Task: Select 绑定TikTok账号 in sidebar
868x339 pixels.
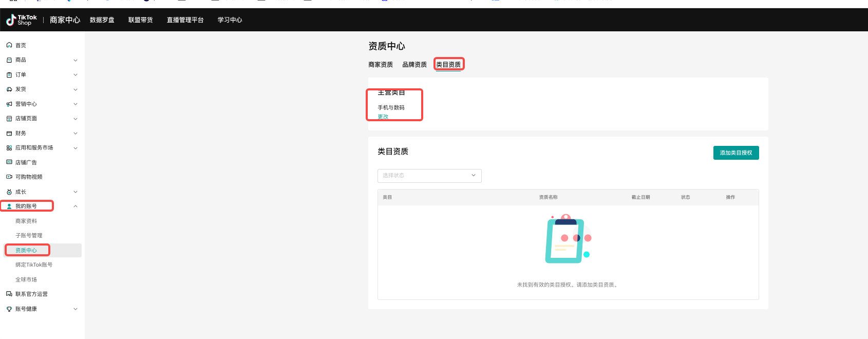Action: pyautogui.click(x=34, y=265)
